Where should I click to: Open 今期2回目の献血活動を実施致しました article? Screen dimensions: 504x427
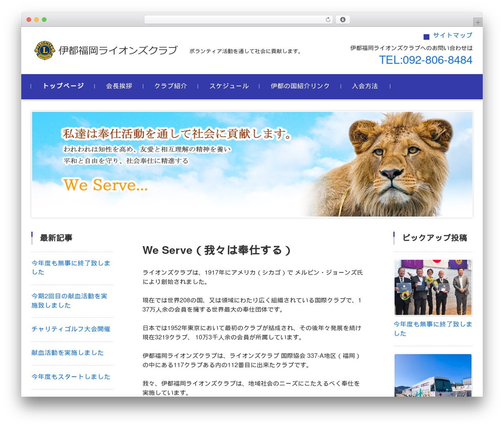coord(69,301)
